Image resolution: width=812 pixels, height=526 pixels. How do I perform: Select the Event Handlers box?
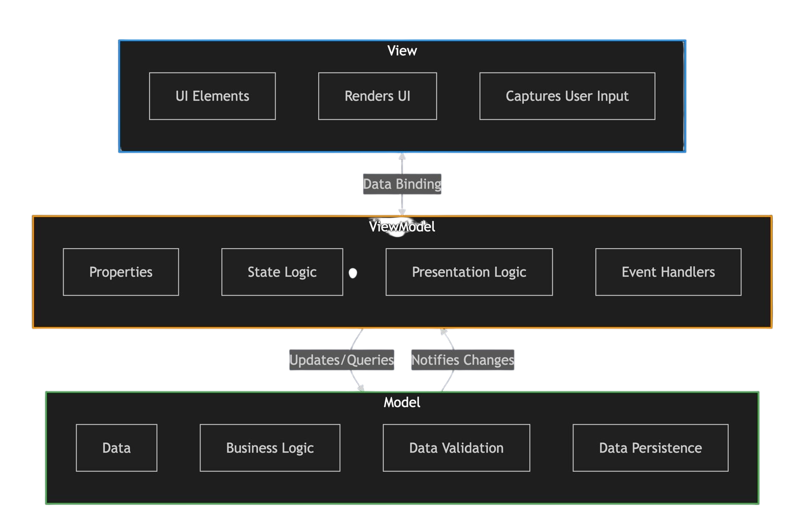pos(668,272)
